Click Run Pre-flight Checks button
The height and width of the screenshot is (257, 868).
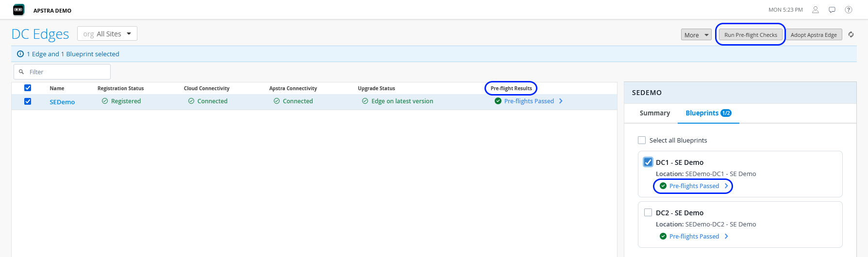(751, 35)
